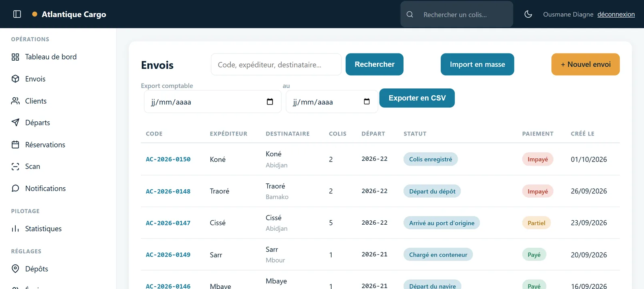The height and width of the screenshot is (289, 644).
Task: Click the Colis enregistré status badge
Action: tap(431, 159)
